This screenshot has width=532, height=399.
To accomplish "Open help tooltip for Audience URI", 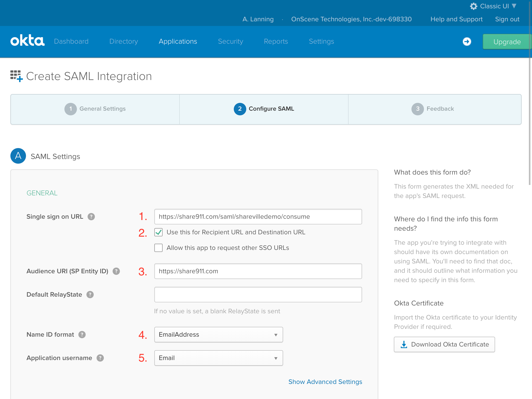I will [116, 271].
